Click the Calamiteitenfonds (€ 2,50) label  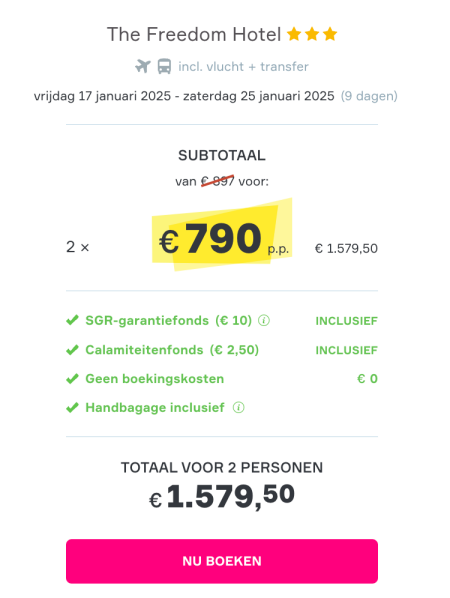point(172,350)
